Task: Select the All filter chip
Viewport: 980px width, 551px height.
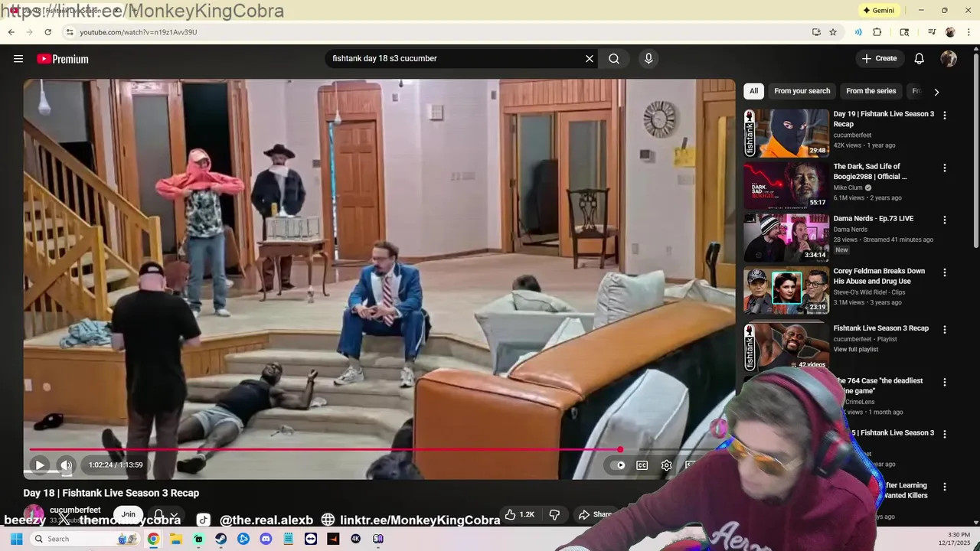Action: click(753, 91)
